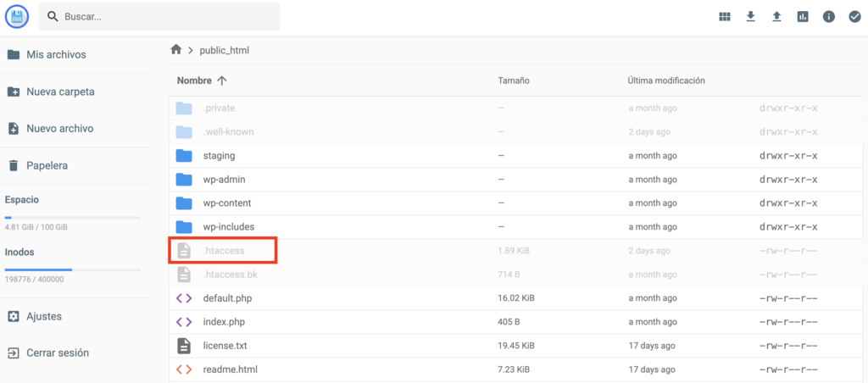The width and height of the screenshot is (868, 383).
Task: Click the Buscar search field
Action: [x=159, y=17]
